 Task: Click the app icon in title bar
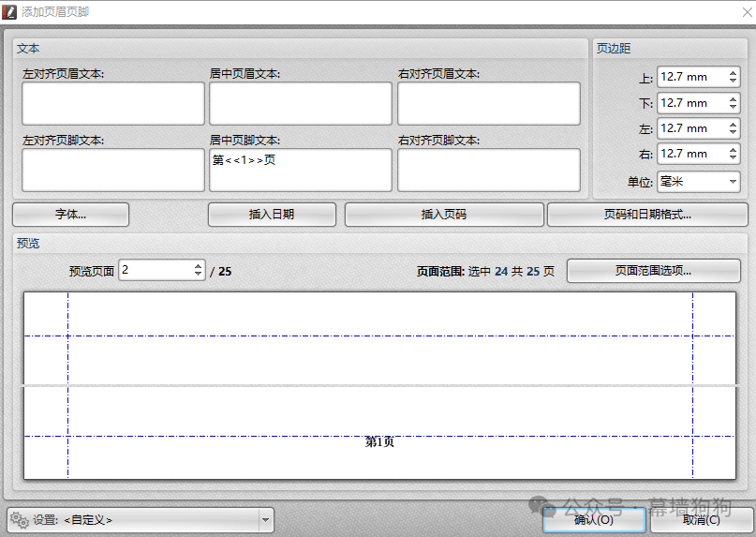pyautogui.click(x=10, y=11)
